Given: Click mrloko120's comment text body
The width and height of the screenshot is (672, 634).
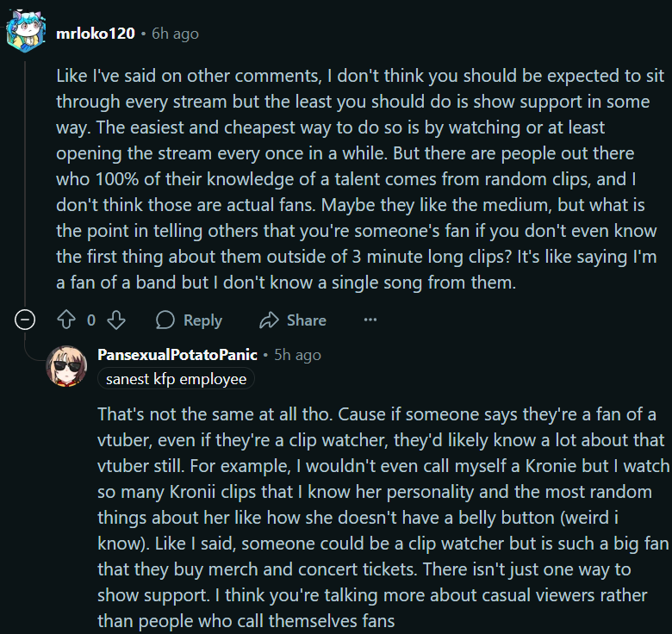Looking at the screenshot, I should coord(360,179).
